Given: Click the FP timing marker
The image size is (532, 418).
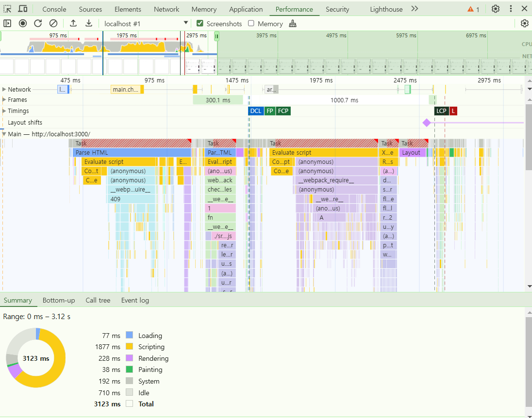Looking at the screenshot, I should click(x=270, y=111).
